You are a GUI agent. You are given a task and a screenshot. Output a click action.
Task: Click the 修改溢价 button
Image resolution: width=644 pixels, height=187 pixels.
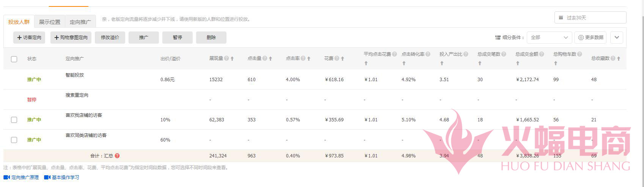pos(110,38)
